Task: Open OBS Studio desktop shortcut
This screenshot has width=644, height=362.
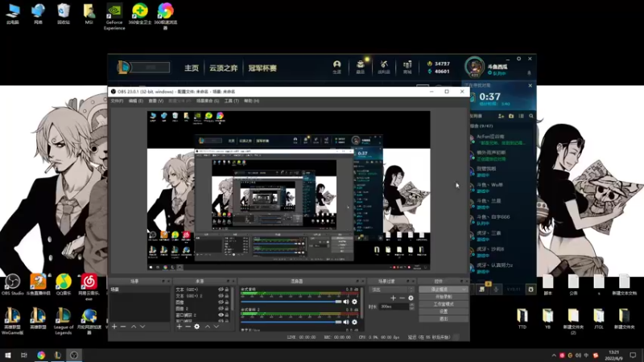Action: point(12,285)
